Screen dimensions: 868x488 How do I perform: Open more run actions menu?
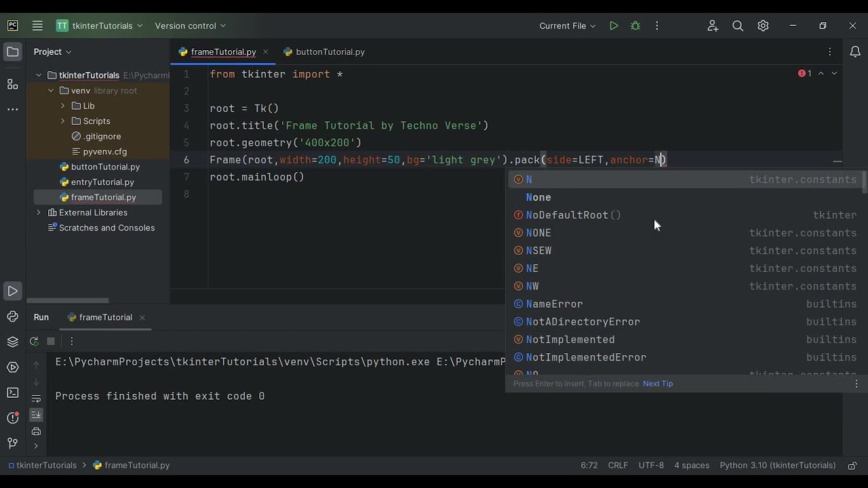(656, 26)
